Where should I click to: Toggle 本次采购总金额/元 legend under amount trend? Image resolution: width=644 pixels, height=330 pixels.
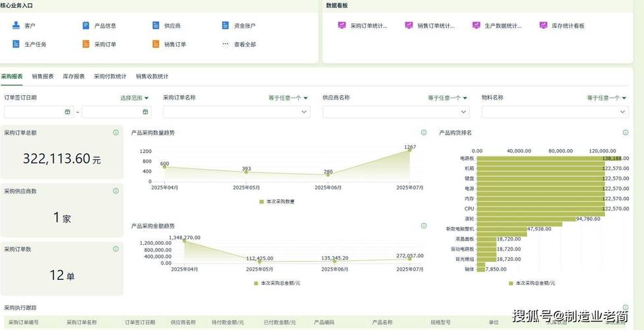point(278,283)
